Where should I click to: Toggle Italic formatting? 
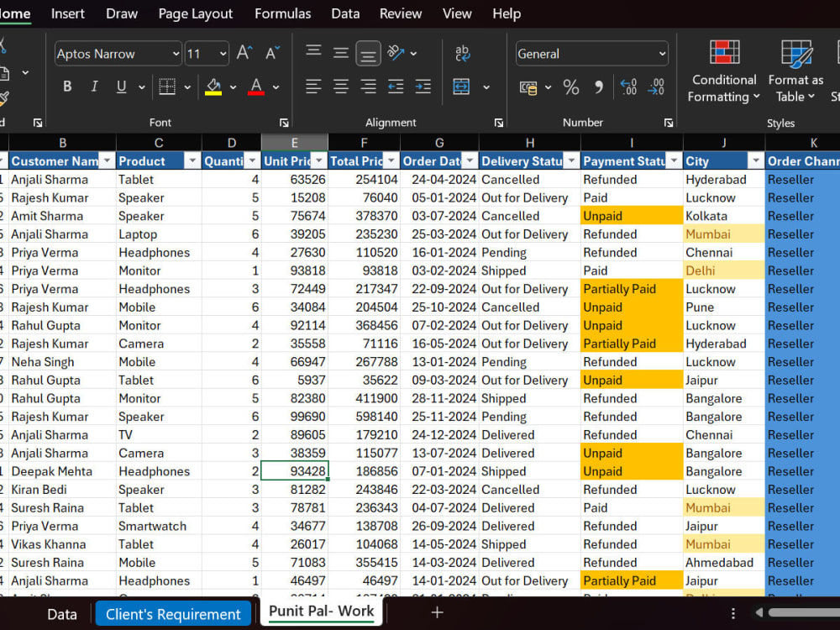click(94, 87)
